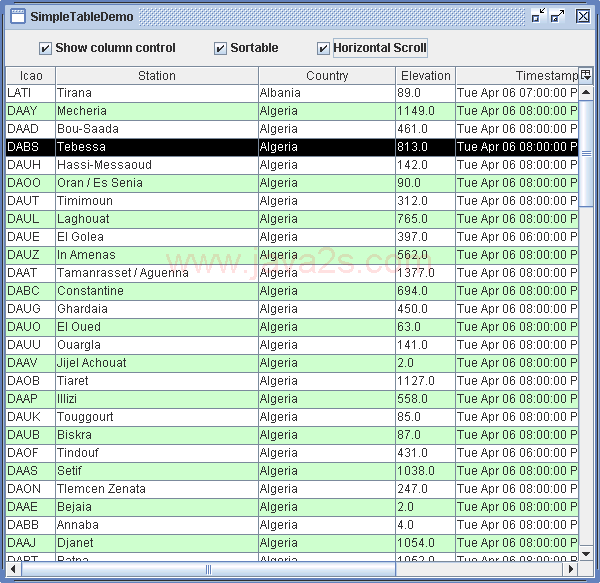
Task: Click the Albania country cell
Action: pyautogui.click(x=327, y=93)
